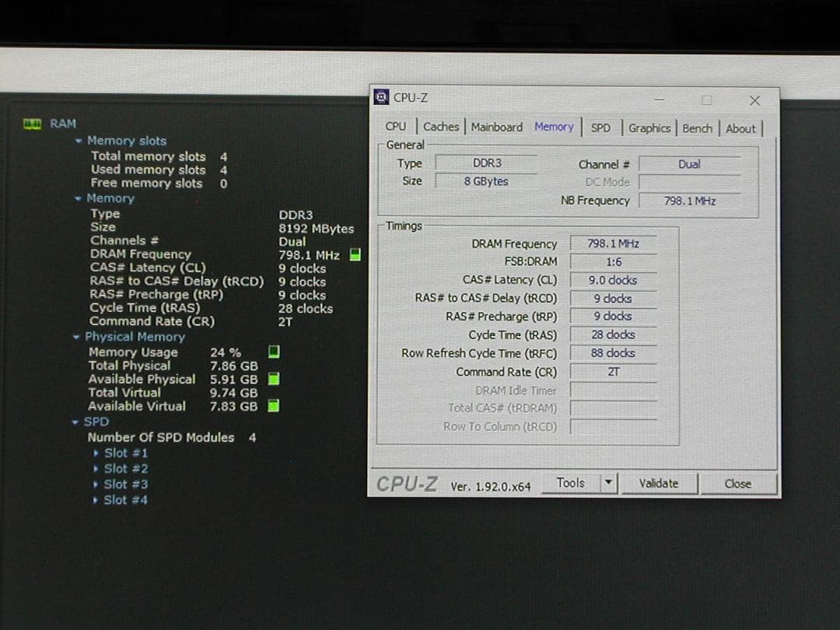Collapse the Physical Memory section
This screenshot has height=630, width=840.
[76, 337]
